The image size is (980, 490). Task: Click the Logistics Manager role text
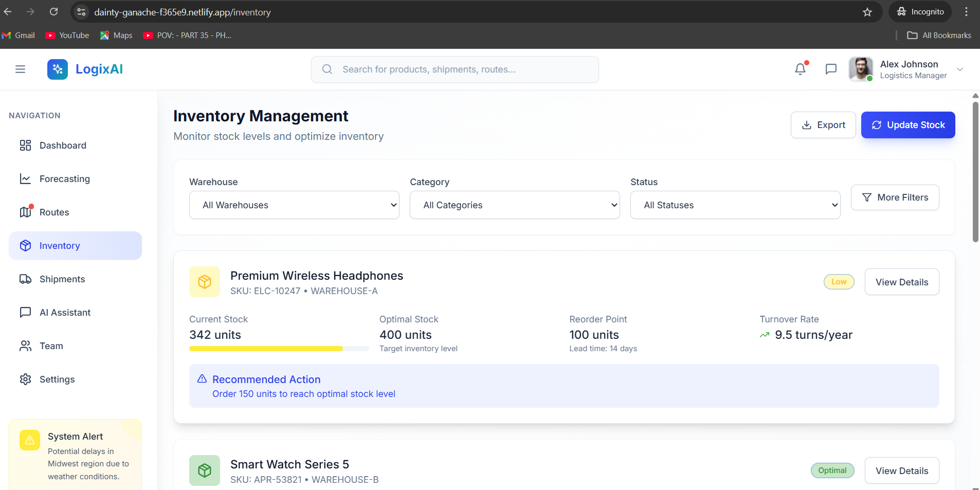(913, 76)
